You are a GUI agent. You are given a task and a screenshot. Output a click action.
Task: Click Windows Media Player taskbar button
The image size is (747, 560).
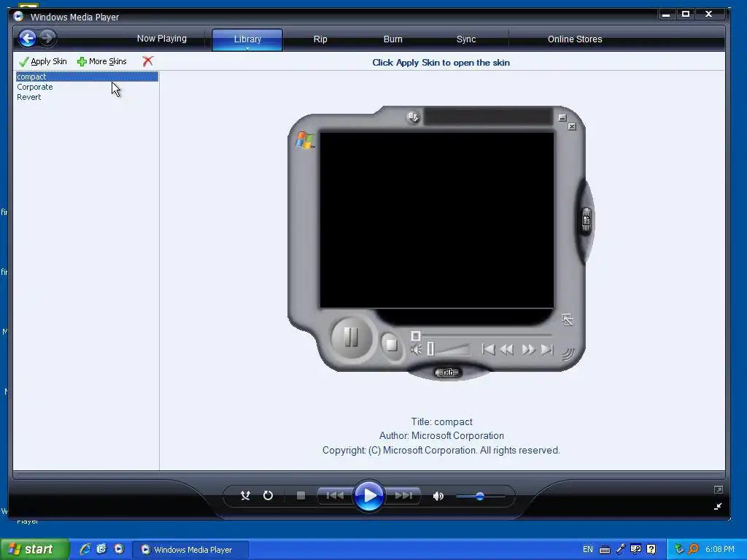[190, 550]
